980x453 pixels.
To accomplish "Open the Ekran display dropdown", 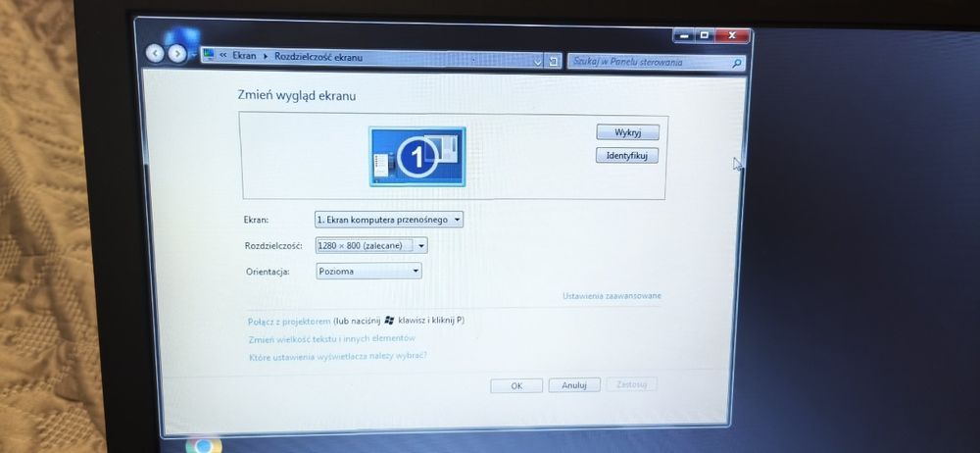I will click(389, 220).
